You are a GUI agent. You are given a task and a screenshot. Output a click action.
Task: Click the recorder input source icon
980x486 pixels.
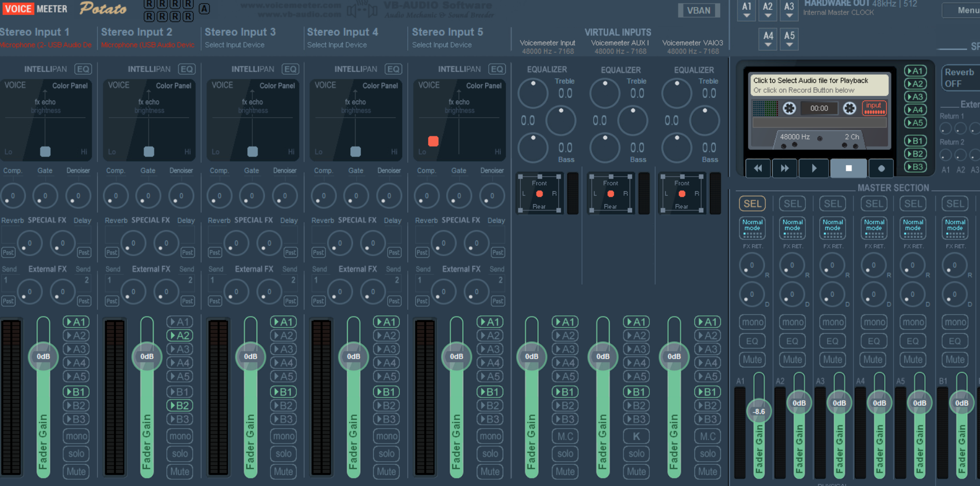[874, 108]
